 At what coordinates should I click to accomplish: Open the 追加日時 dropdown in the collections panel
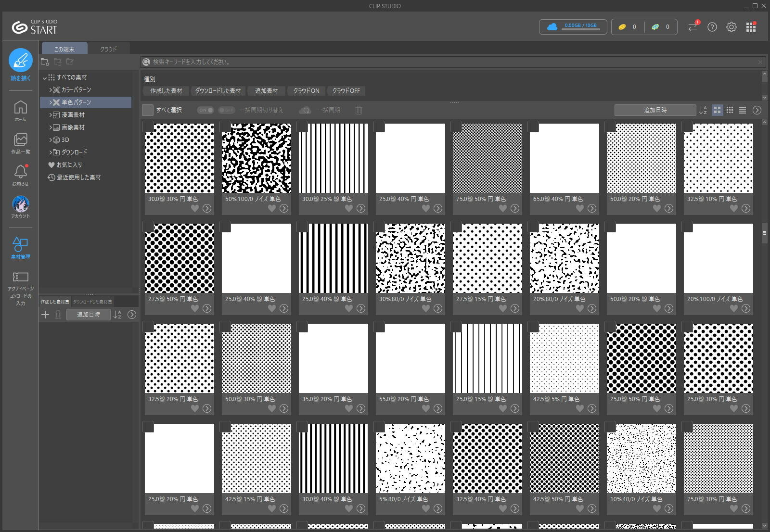[x=89, y=315]
